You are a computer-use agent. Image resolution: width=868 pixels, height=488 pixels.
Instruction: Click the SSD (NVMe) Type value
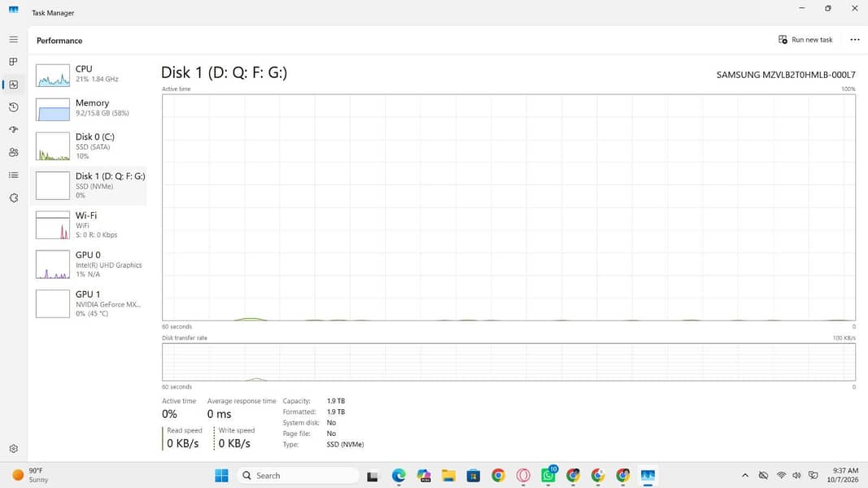[345, 444]
